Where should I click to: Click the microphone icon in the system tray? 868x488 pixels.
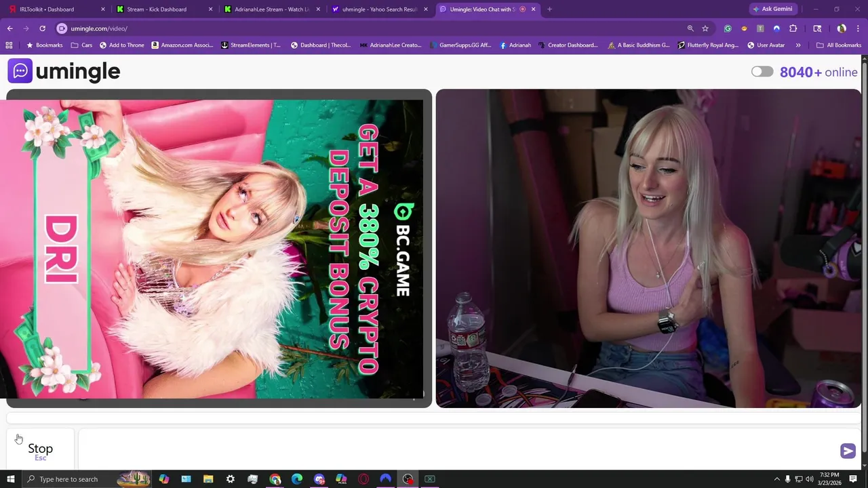787,479
